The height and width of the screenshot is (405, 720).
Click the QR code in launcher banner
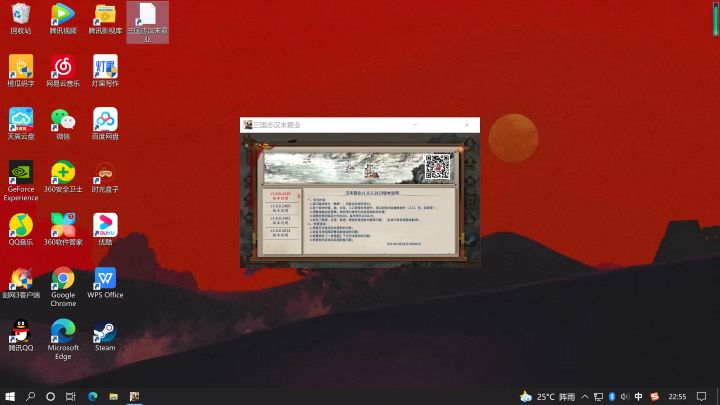pos(437,167)
